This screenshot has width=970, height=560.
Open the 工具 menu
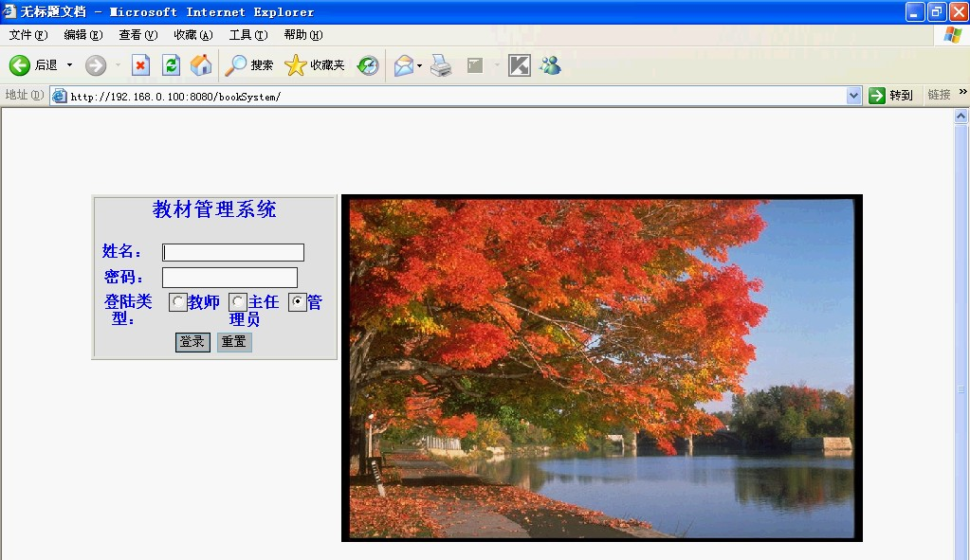(x=247, y=35)
